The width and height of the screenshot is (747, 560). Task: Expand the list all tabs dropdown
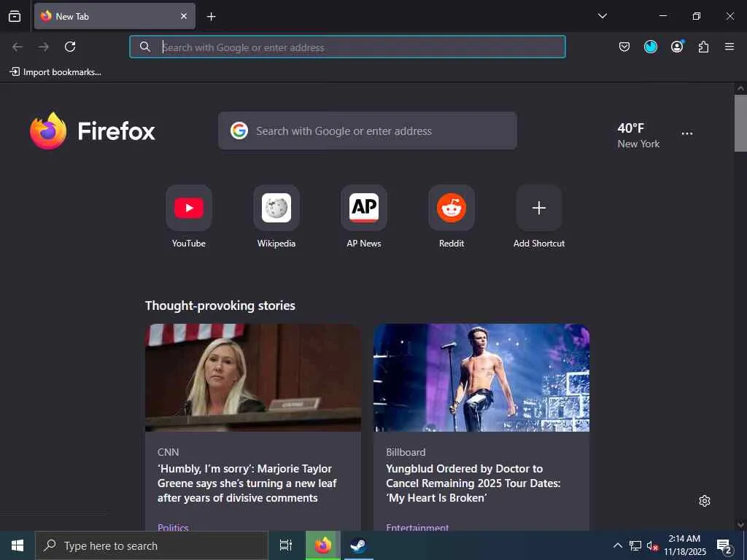point(602,16)
